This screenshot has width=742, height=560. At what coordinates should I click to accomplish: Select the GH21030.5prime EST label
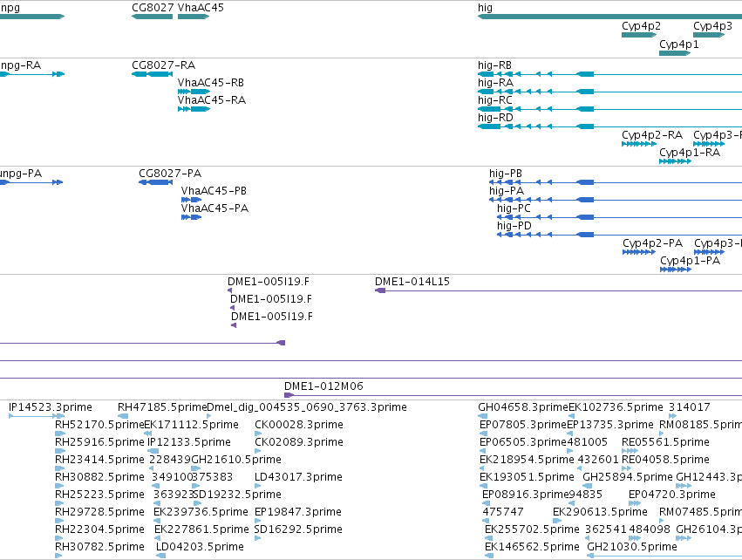[x=632, y=548]
